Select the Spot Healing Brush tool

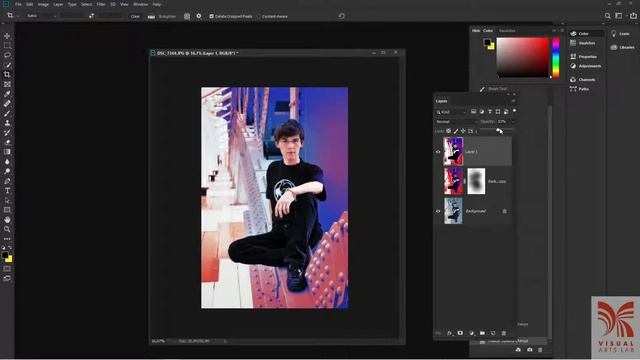click(7, 104)
